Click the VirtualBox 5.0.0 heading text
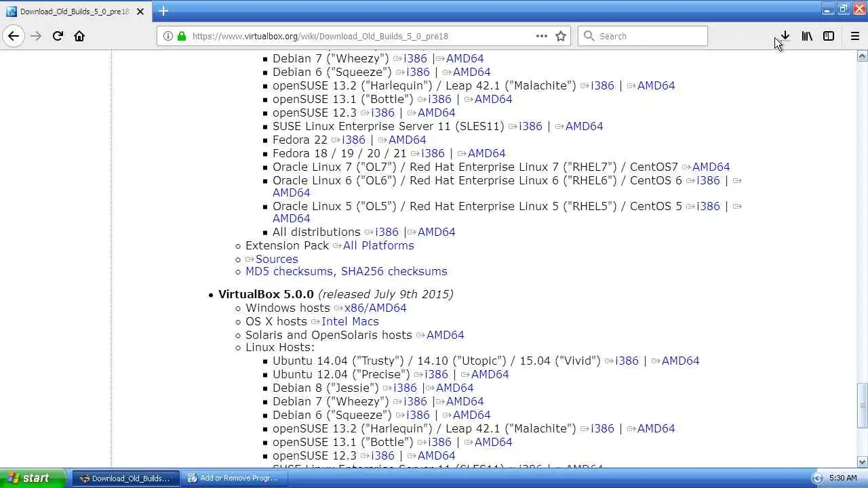Viewport: 868px width, 488px height. pyautogui.click(x=266, y=294)
